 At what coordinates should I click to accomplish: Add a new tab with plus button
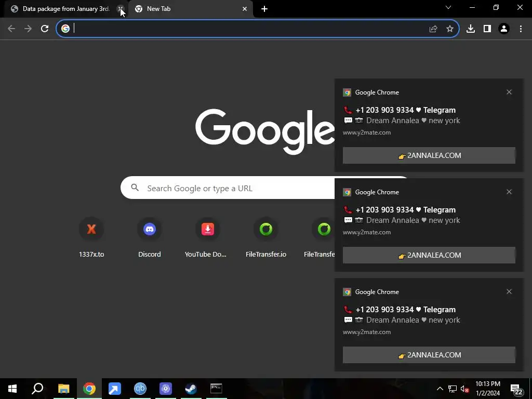264,9
